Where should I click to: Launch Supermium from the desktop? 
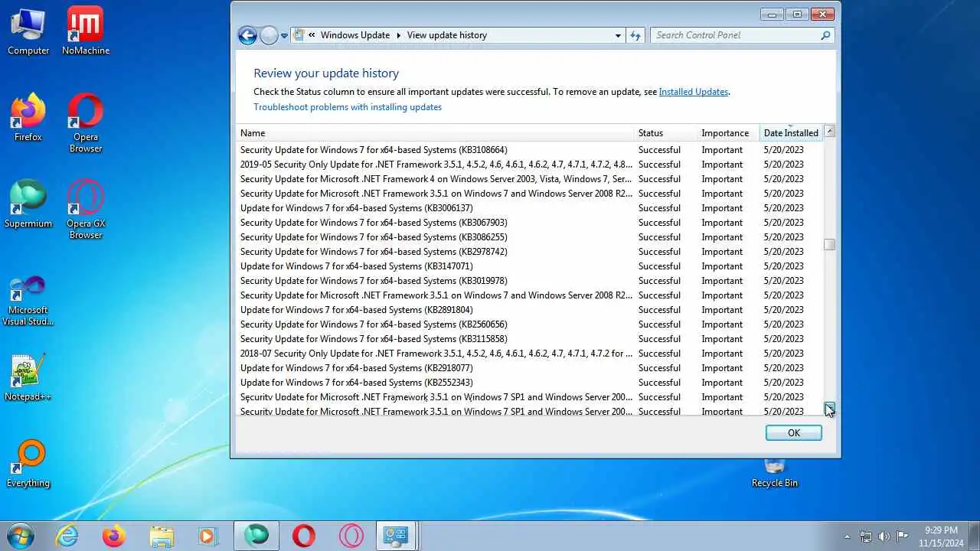coord(28,204)
